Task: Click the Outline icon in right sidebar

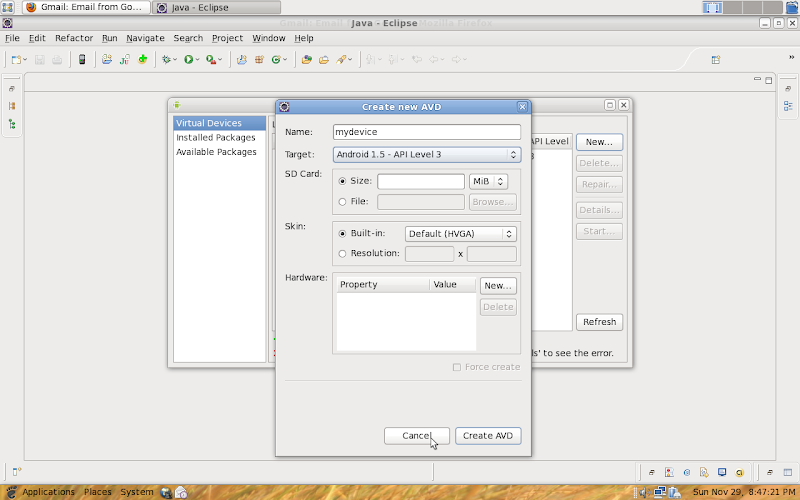Action: 788,106
